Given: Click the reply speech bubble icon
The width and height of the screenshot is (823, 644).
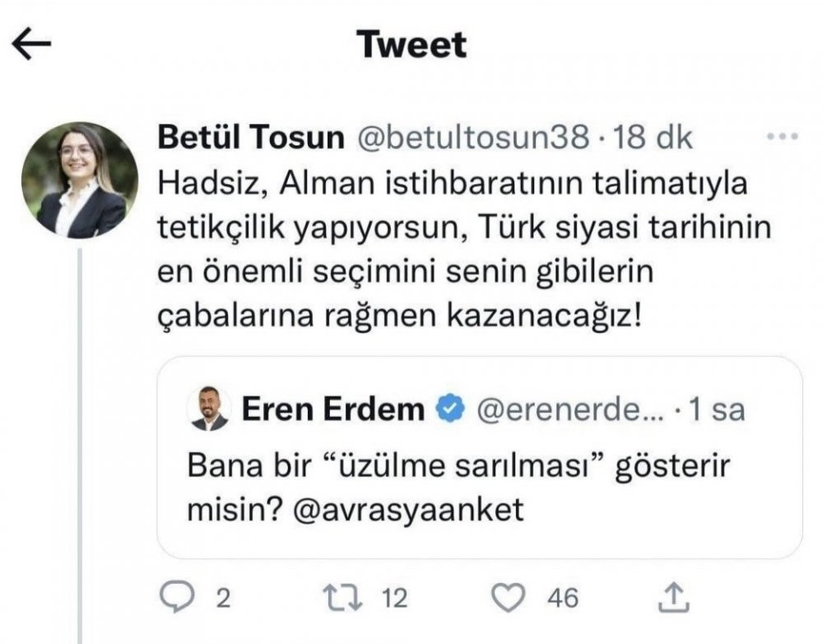Looking at the screenshot, I should pos(174,598).
